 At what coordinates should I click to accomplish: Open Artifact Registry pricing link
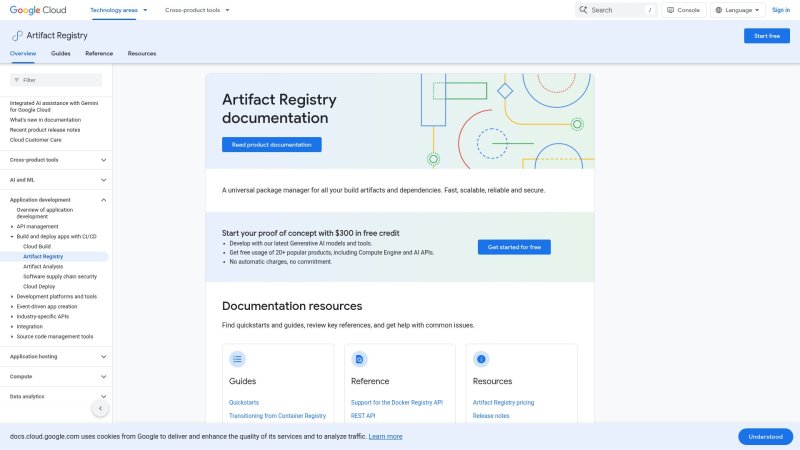click(503, 403)
